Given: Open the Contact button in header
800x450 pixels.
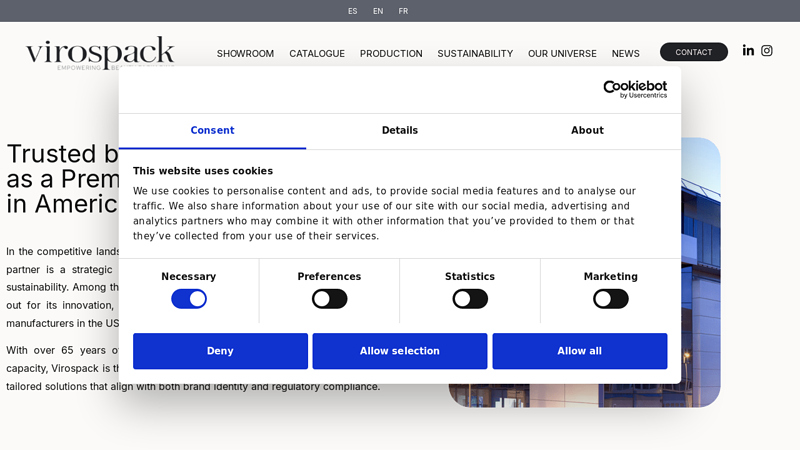Looking at the screenshot, I should click(694, 52).
